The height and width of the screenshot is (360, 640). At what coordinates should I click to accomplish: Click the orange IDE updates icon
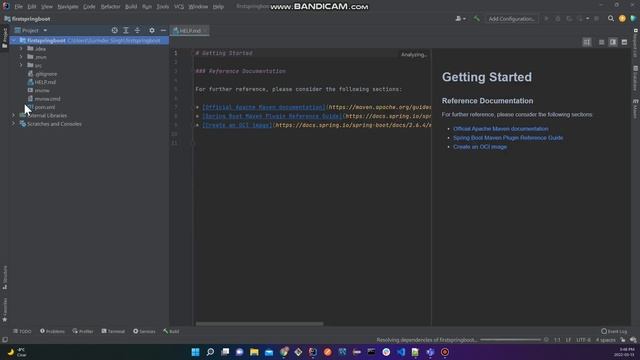point(622,18)
